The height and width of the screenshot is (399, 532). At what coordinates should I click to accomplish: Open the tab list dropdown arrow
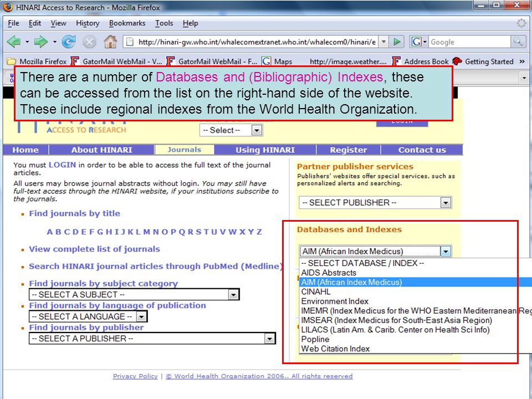pos(524,78)
